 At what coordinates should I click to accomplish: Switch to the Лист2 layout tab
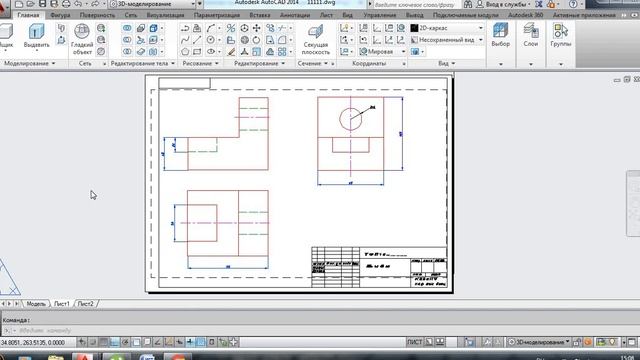point(85,304)
